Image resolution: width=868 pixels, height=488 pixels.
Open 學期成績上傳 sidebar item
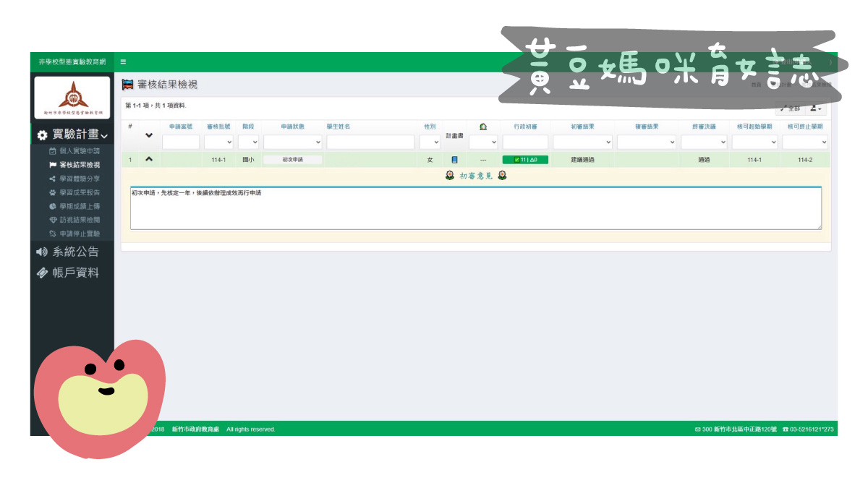pyautogui.click(x=74, y=206)
